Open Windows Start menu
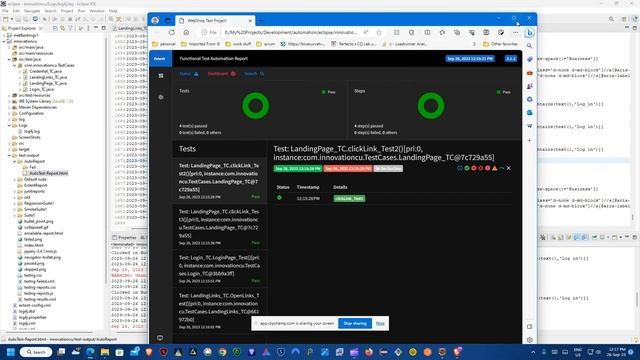Viewport: 640px width, 360px height. pos(11,352)
